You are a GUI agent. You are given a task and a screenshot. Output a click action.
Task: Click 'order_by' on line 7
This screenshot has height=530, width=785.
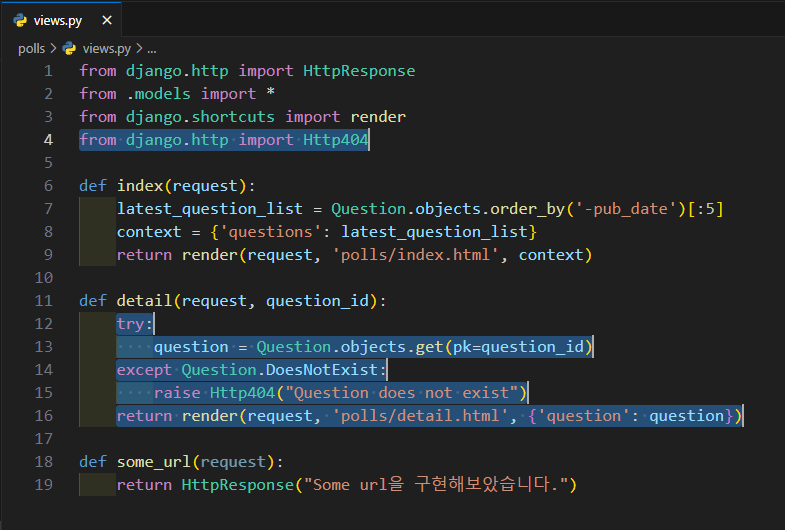(x=527, y=209)
